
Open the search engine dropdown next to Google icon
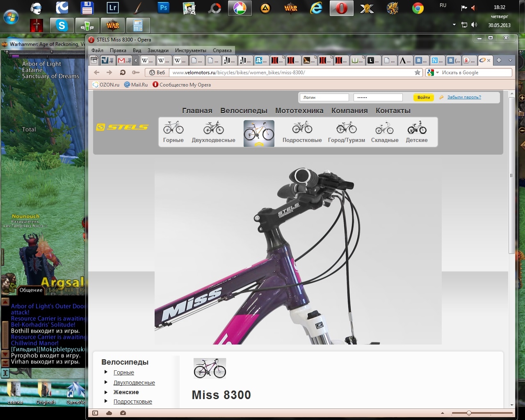pos(437,73)
